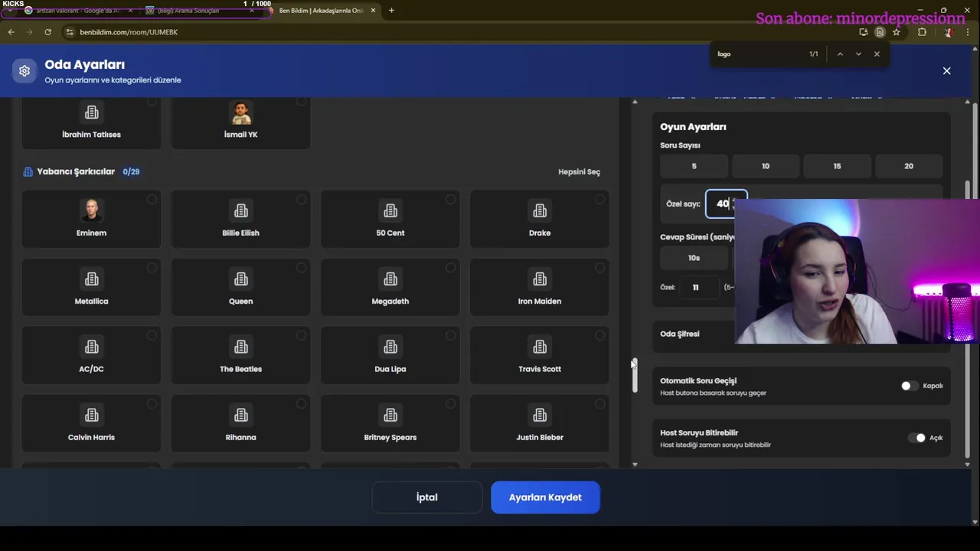Click the building icon above Megadeth

click(390, 279)
